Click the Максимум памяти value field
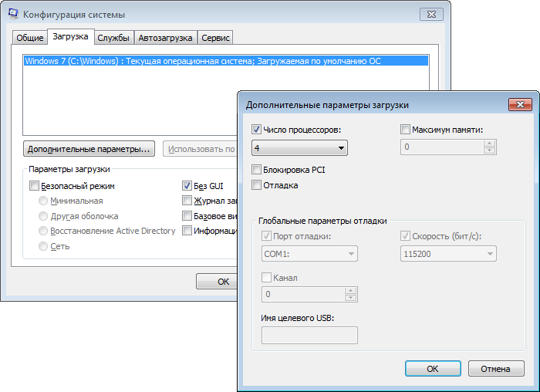 (x=442, y=147)
